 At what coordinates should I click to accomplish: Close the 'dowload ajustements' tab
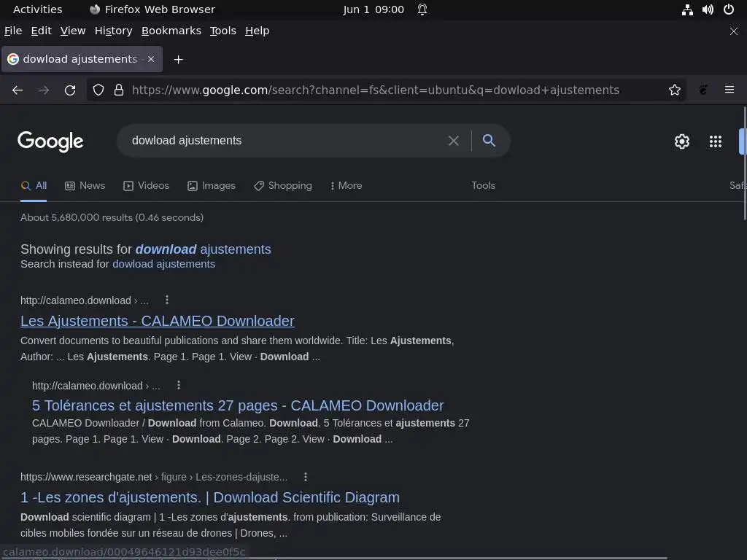[151, 59]
